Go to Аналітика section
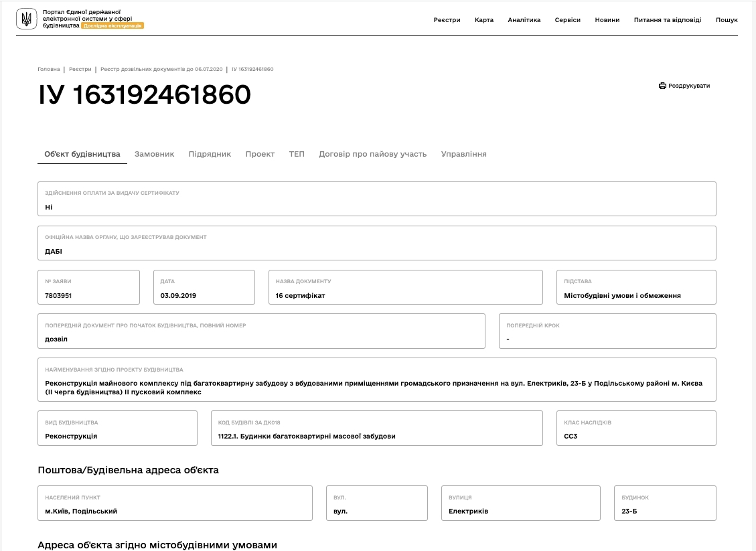756x551 pixels. point(524,20)
